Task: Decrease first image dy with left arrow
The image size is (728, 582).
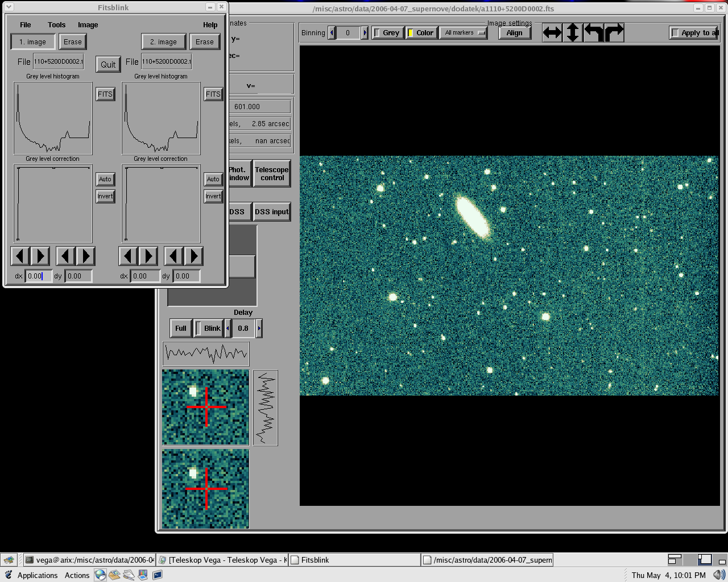Action: [66, 256]
